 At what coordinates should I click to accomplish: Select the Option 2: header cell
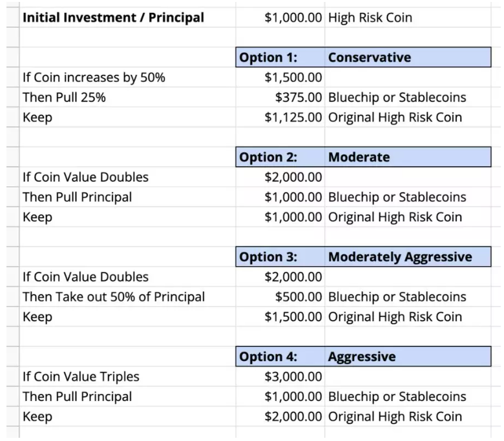point(280,157)
